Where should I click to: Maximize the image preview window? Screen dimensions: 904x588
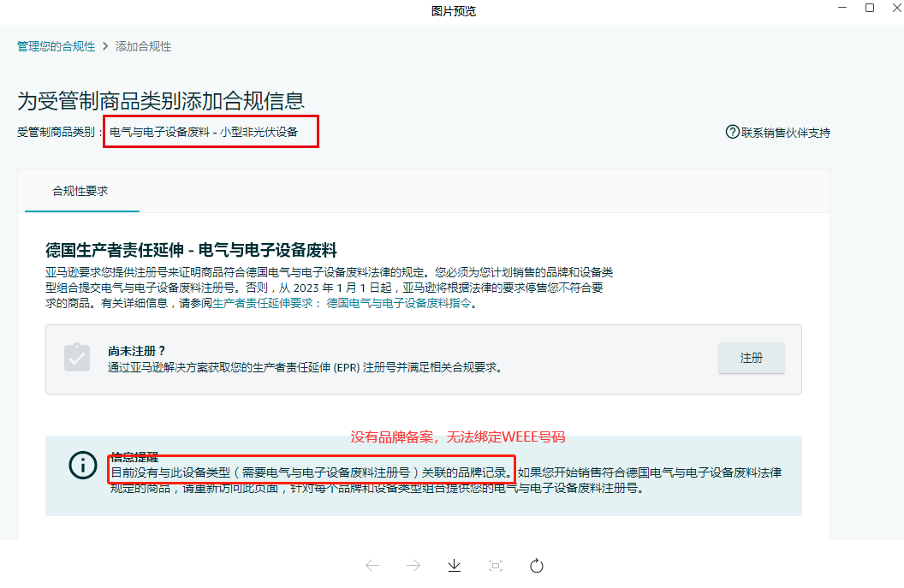(x=870, y=8)
